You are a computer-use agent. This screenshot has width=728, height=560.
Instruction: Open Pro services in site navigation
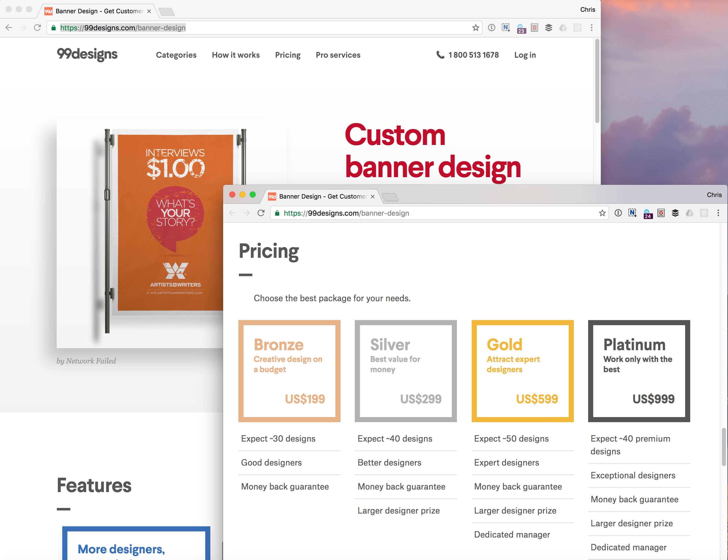tap(338, 55)
